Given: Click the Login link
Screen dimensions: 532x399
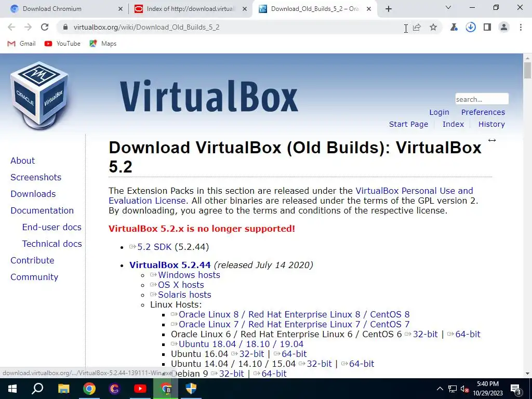Looking at the screenshot, I should [x=439, y=112].
